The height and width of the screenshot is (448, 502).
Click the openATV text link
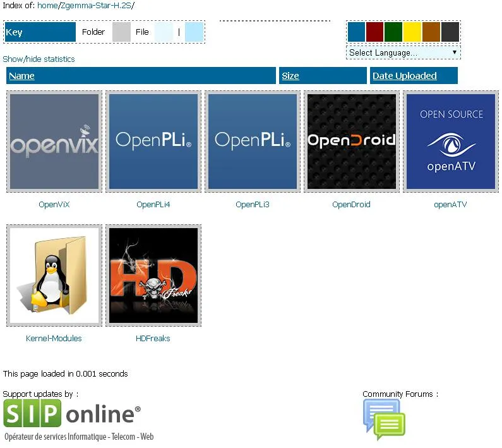click(450, 205)
